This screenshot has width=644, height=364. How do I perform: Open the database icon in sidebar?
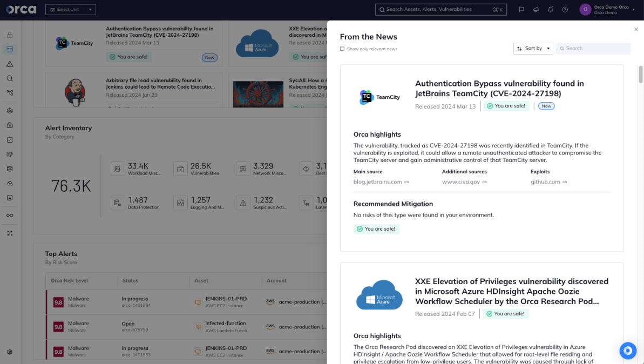[x=10, y=169]
